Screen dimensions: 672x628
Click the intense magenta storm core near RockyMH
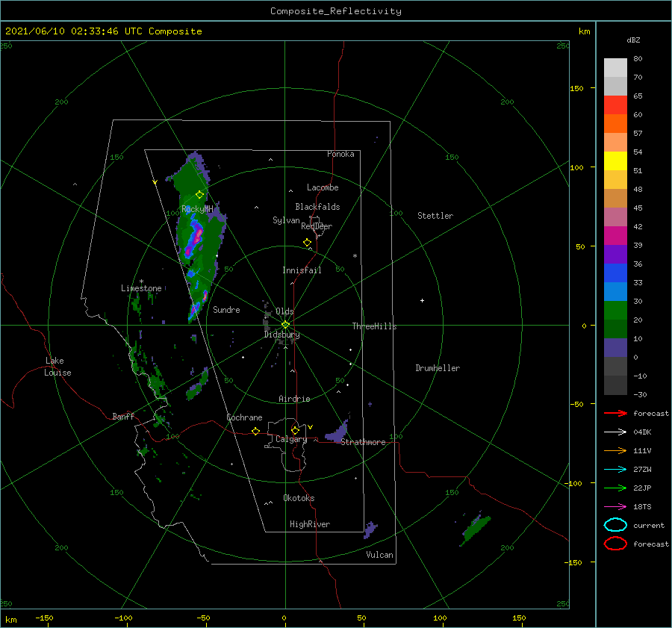(198, 236)
